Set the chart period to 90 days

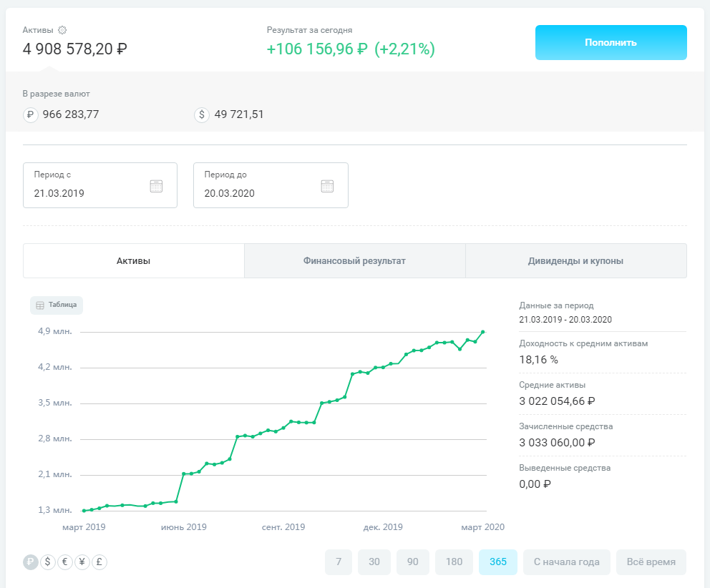click(x=413, y=562)
